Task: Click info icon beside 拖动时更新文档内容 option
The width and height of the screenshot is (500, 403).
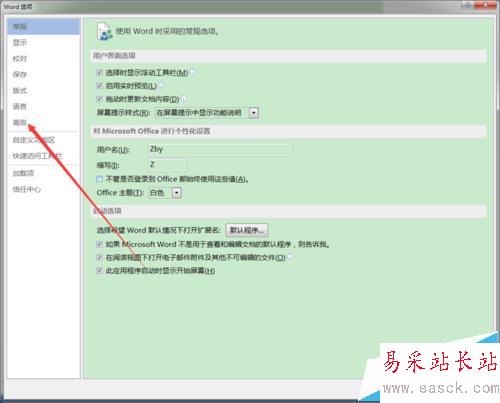Action: 184,98
